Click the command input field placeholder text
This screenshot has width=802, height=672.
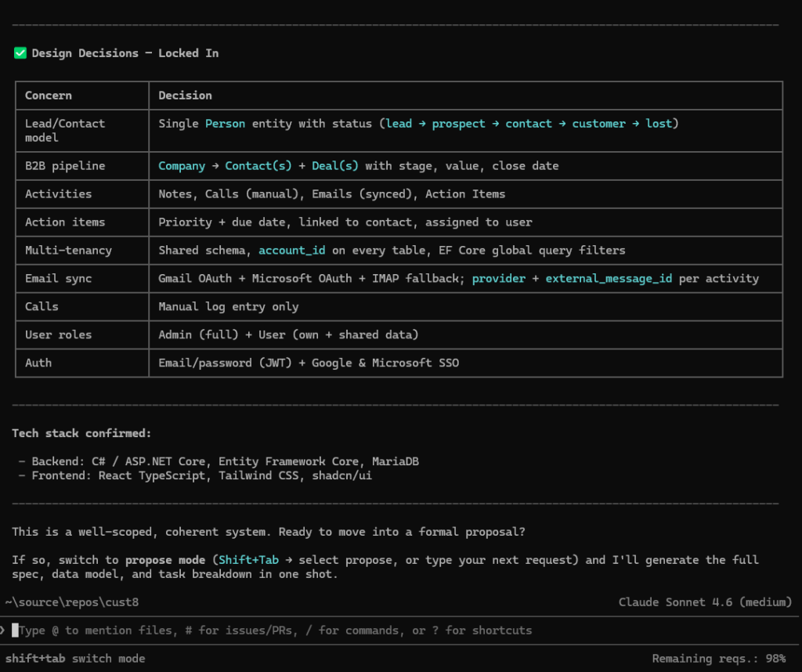click(275, 630)
